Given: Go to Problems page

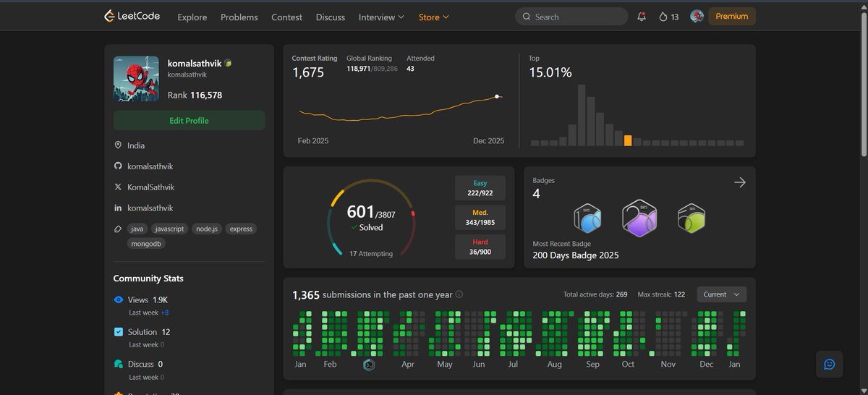Looking at the screenshot, I should 239,17.
